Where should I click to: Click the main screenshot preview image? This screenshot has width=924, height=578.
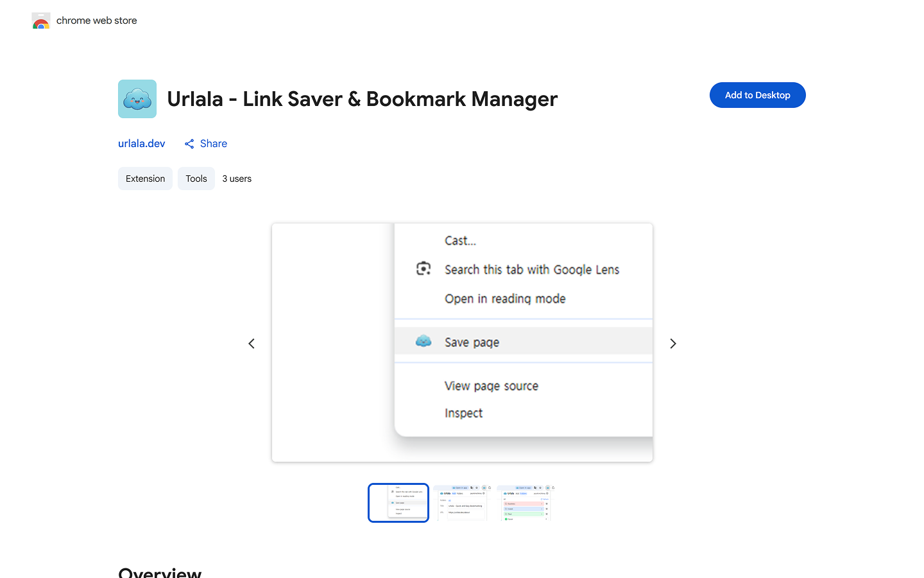[x=462, y=342]
